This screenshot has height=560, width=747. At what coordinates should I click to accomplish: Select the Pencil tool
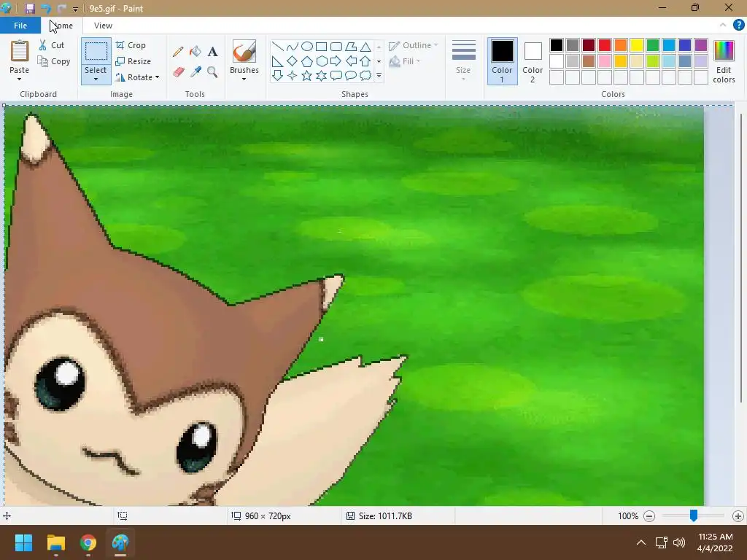[178, 52]
